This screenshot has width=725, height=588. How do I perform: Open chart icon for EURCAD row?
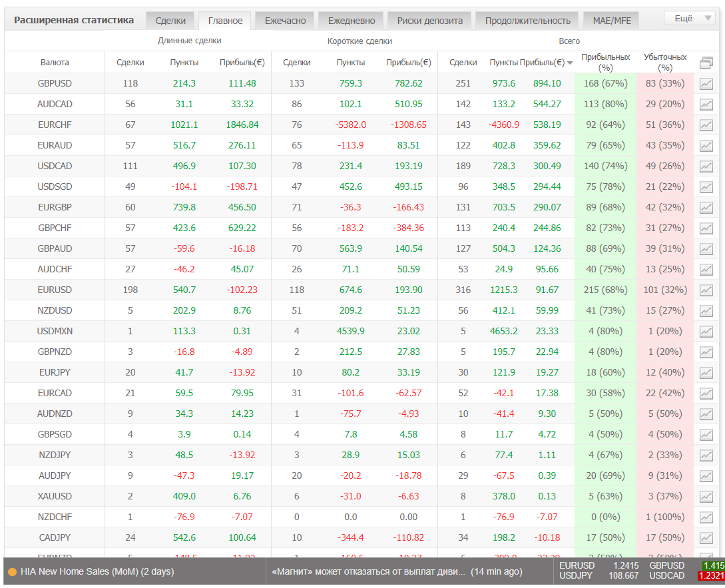click(x=706, y=394)
